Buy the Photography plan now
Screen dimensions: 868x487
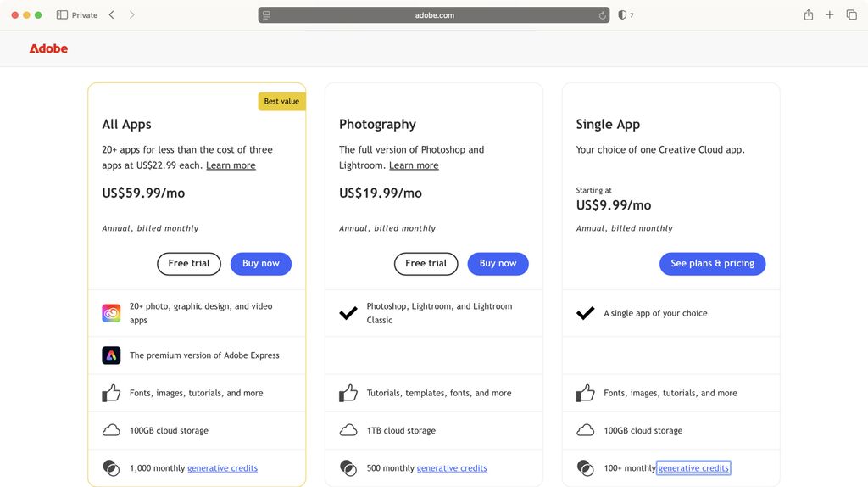(x=498, y=264)
